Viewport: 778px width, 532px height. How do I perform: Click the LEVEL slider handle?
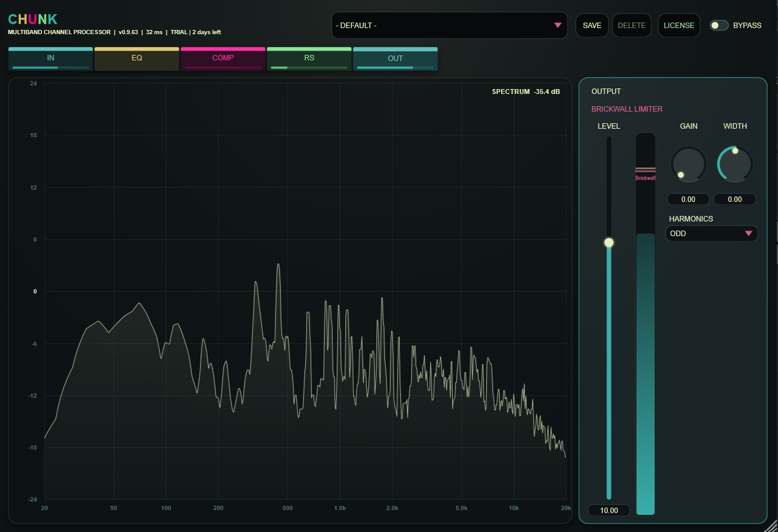click(608, 243)
